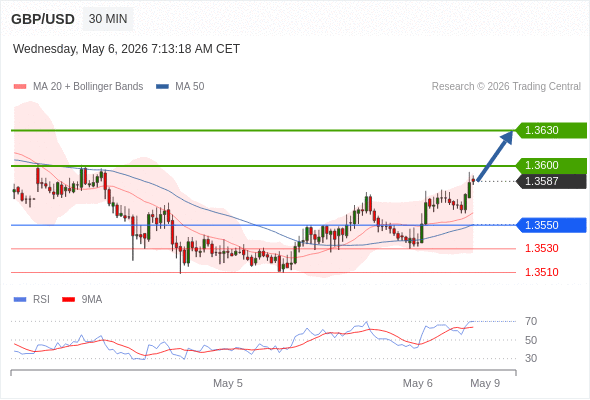Click the 1.3587 current price label
This screenshot has width=590, height=400.
pos(551,181)
